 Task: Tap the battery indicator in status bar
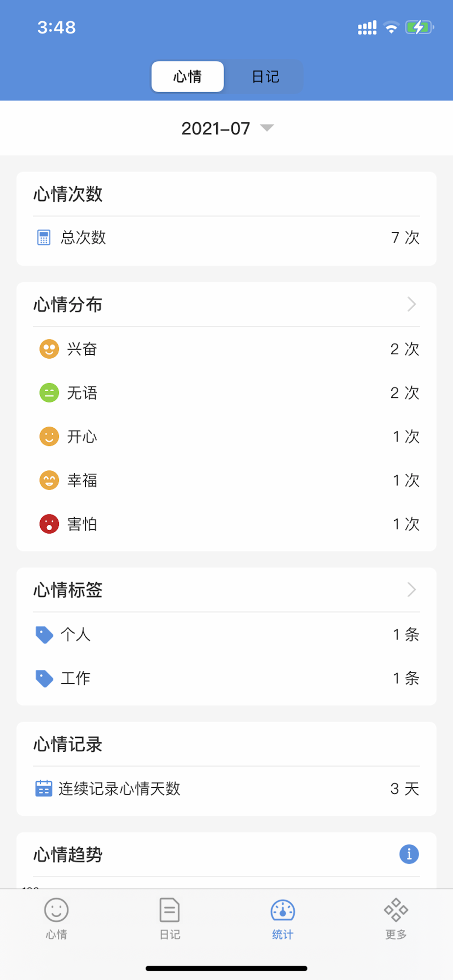click(x=419, y=27)
